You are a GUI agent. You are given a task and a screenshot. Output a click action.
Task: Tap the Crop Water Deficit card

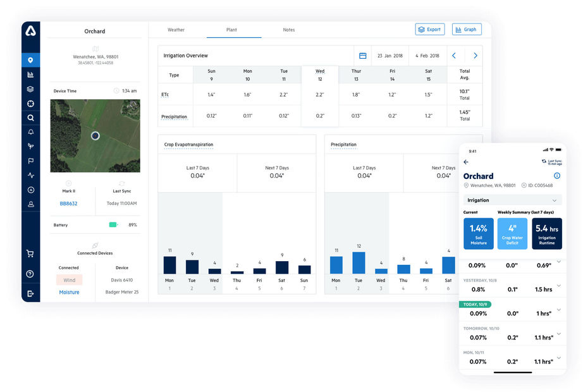[x=512, y=234]
